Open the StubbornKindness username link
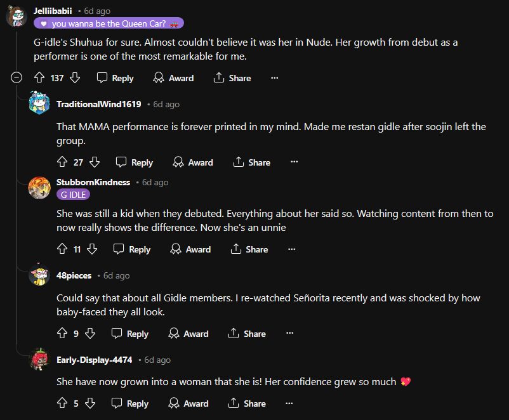509x420 pixels. pyautogui.click(x=93, y=182)
